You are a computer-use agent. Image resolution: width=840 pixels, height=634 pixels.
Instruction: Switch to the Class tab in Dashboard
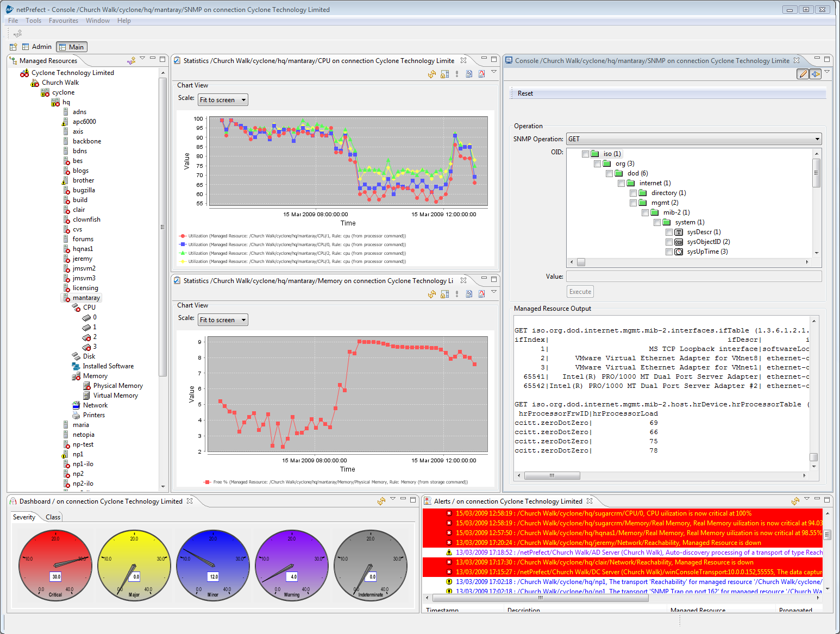(x=53, y=517)
